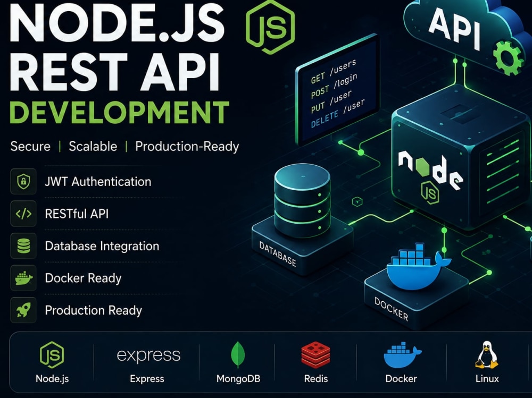The height and width of the screenshot is (398, 532).
Task: Click the database cylinder illustration
Action: [302, 200]
